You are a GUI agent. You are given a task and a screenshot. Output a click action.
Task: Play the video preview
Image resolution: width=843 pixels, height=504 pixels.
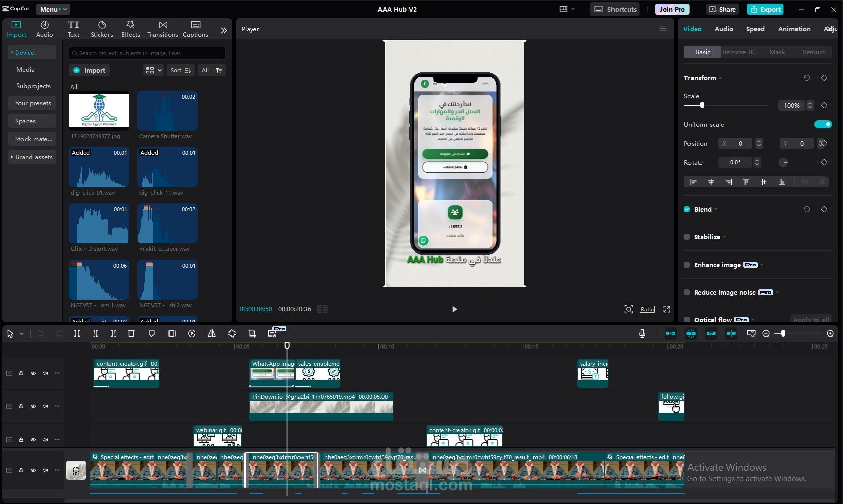click(455, 309)
